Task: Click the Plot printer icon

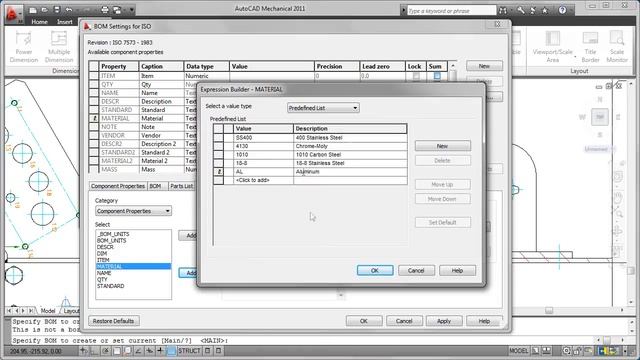Action: (x=105, y=10)
